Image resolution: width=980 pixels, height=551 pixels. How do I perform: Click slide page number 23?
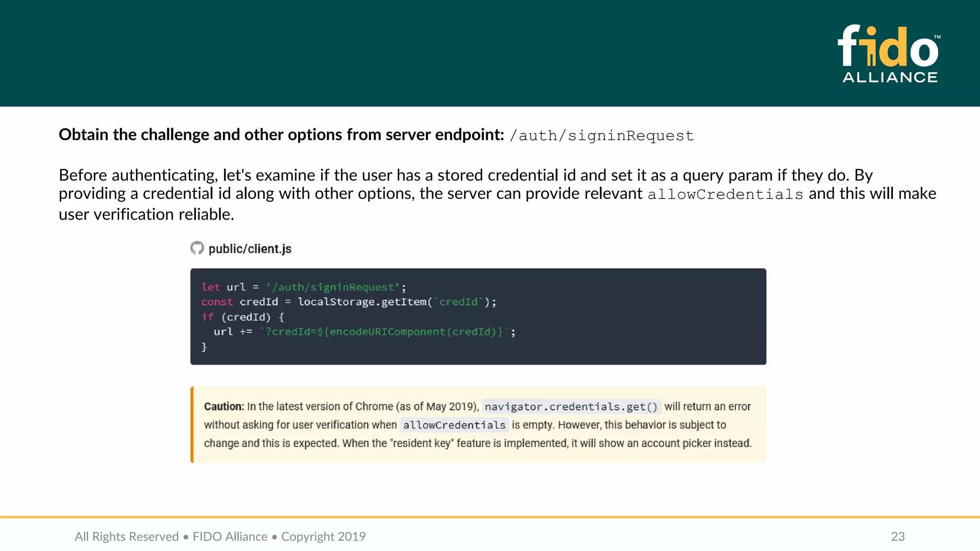click(897, 536)
